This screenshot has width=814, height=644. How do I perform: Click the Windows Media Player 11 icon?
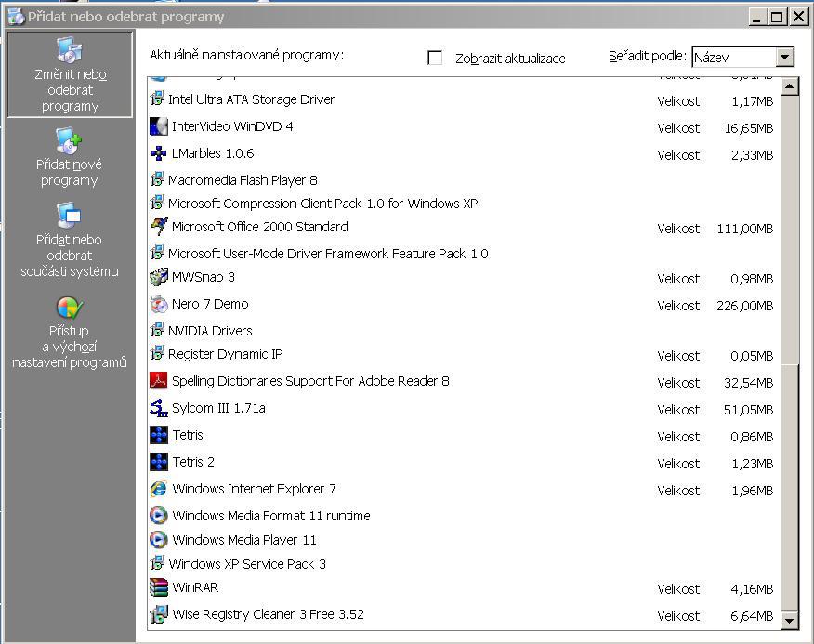point(158,540)
